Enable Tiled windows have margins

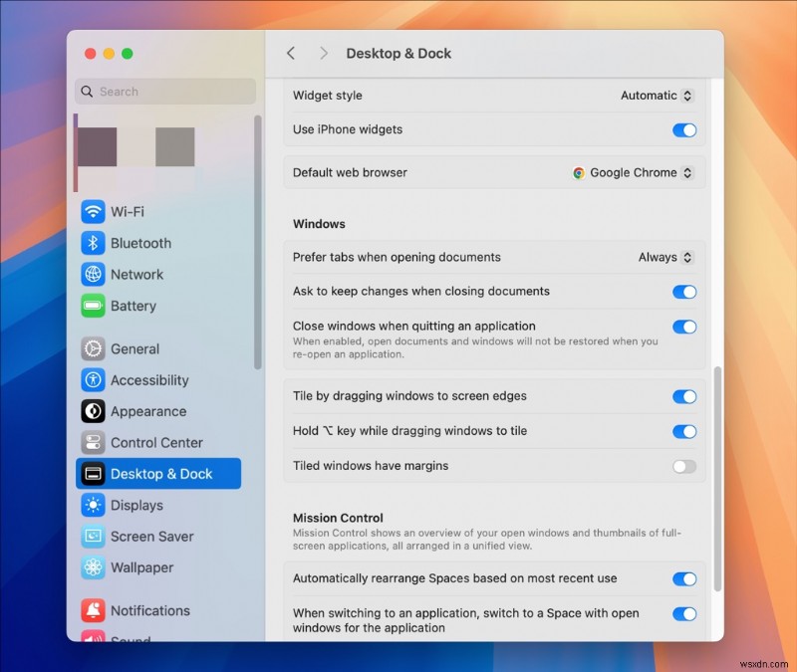(684, 466)
